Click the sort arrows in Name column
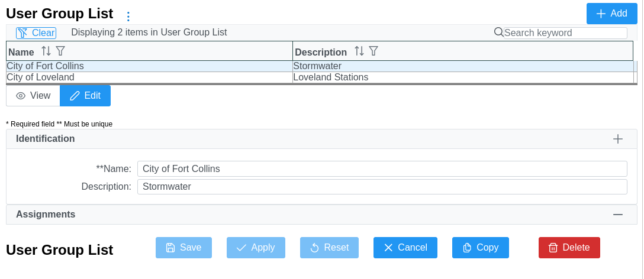Image resolution: width=644 pixels, height=279 pixels. click(46, 51)
